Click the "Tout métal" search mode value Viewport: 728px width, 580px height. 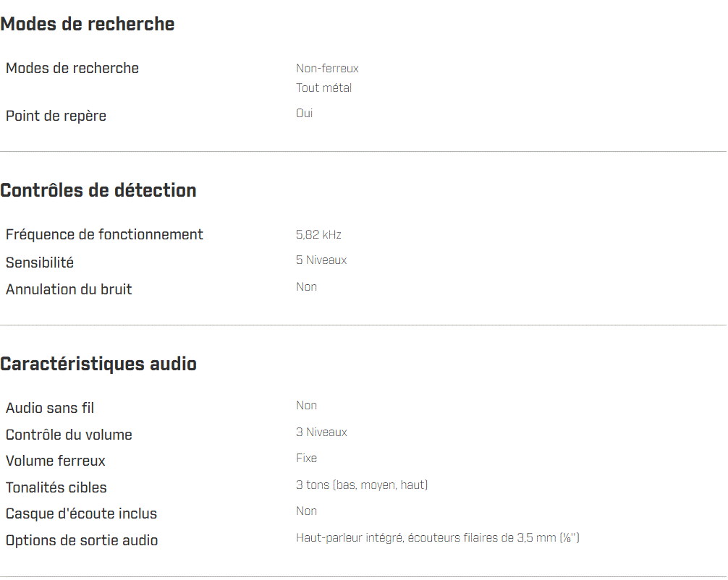(323, 88)
